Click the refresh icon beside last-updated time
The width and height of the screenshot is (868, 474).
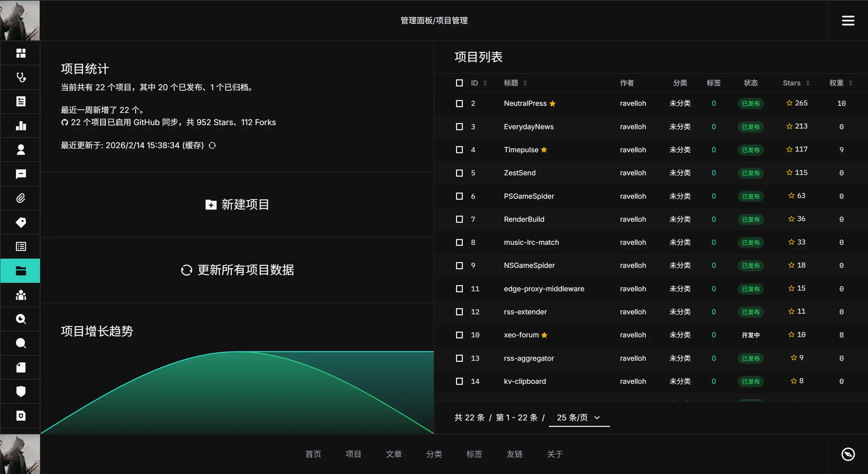click(212, 145)
